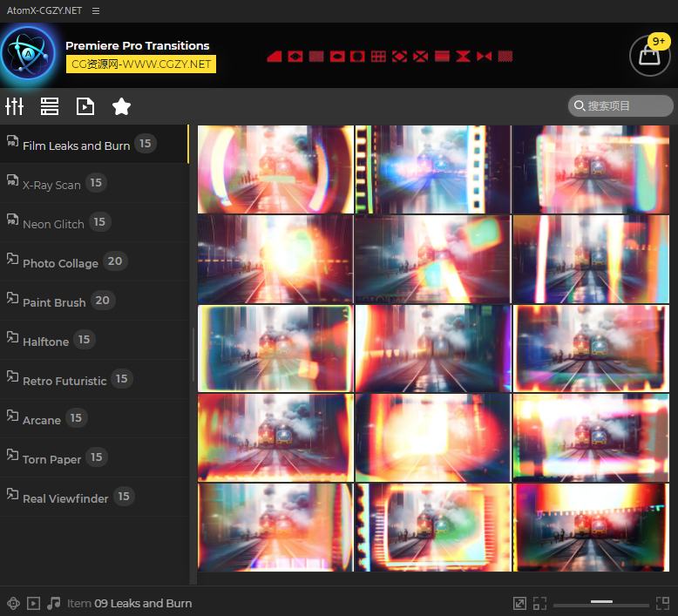The height and width of the screenshot is (616, 678).
Task: Adjust the thumbnail size slider
Action: pyautogui.click(x=601, y=602)
